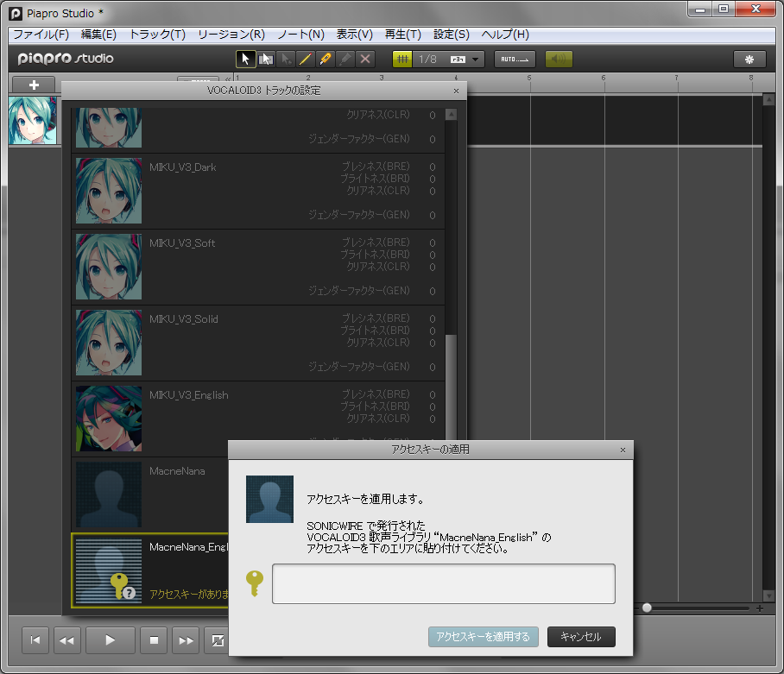The height and width of the screenshot is (674, 784).
Task: Click the horizontal zoom slider handle
Action: tap(647, 608)
